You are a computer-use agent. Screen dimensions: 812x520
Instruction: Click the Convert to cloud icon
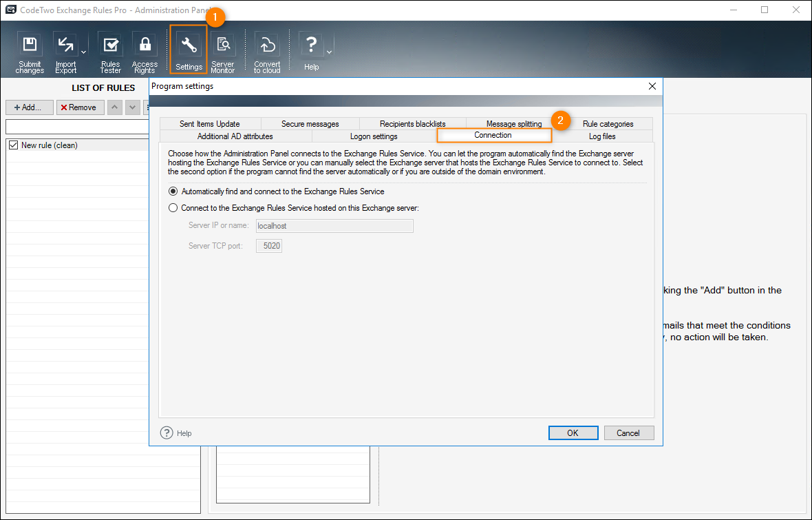click(x=267, y=52)
